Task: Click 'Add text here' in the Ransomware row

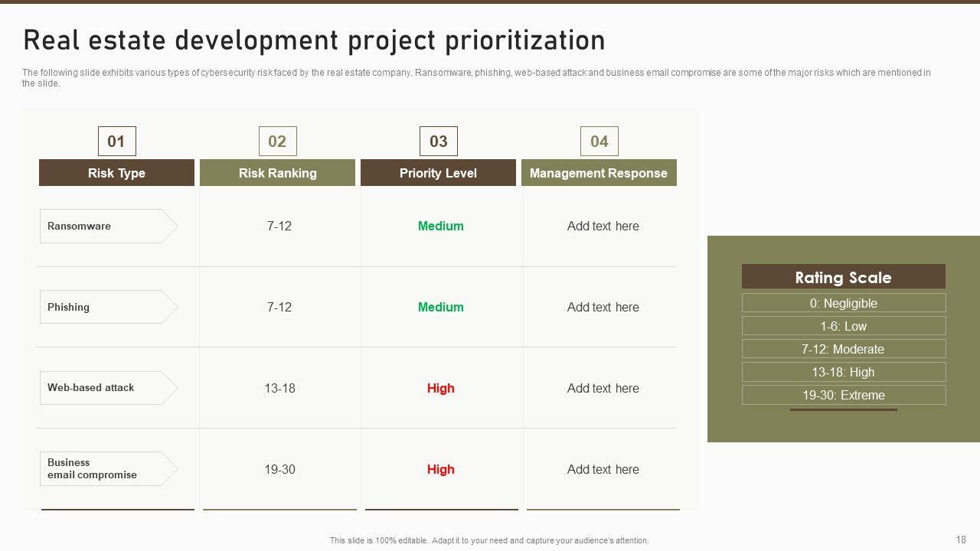Action: pyautogui.click(x=603, y=226)
